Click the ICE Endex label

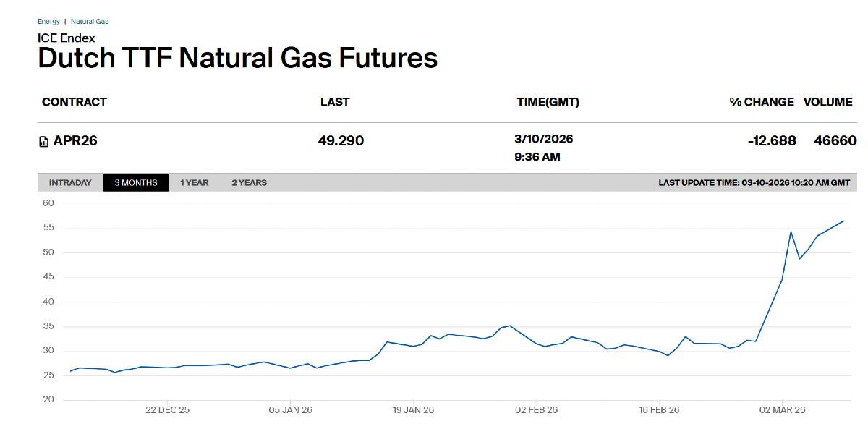(x=67, y=38)
